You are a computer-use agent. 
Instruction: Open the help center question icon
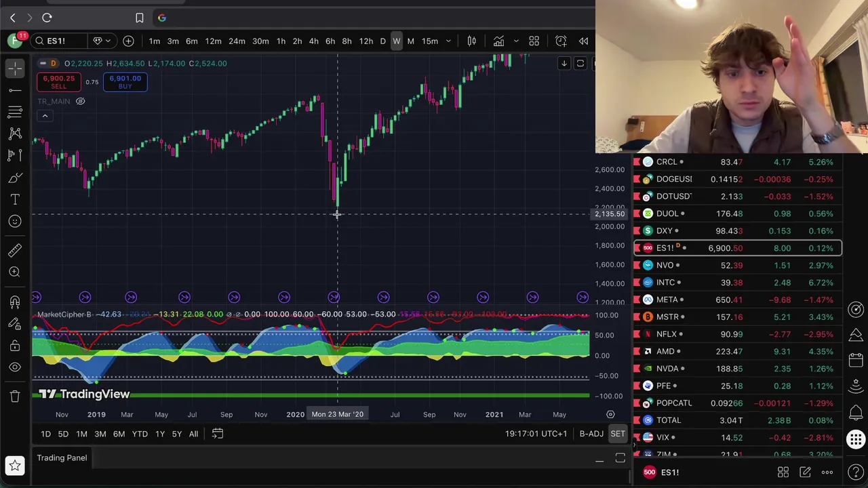click(x=856, y=472)
